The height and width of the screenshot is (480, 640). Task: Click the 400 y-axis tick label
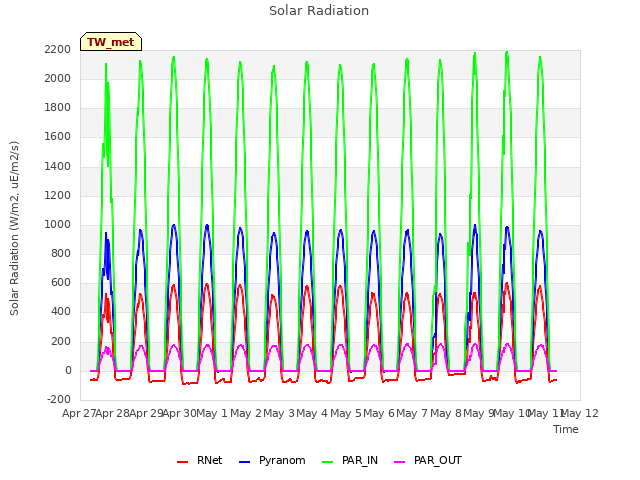coord(61,312)
